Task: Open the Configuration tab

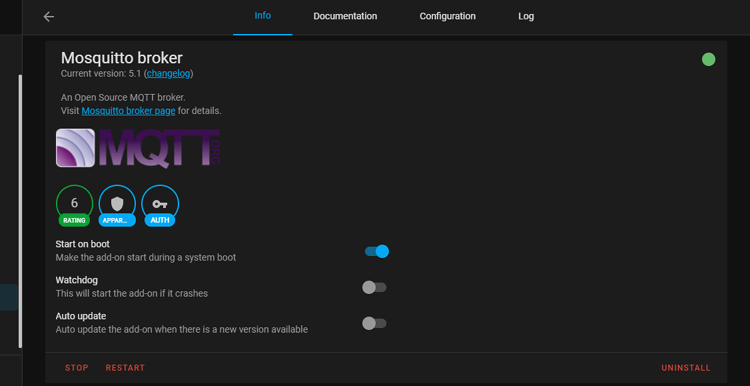Action: tap(448, 16)
